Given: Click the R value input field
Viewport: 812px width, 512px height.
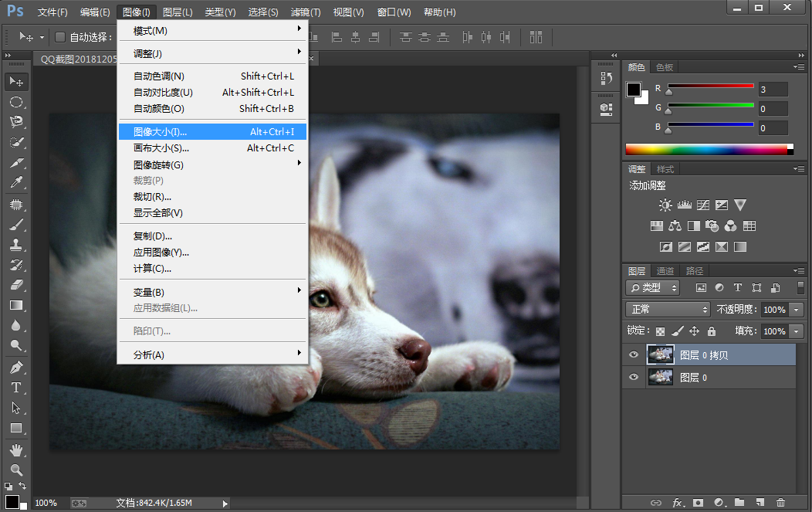Looking at the screenshot, I should click(773, 90).
